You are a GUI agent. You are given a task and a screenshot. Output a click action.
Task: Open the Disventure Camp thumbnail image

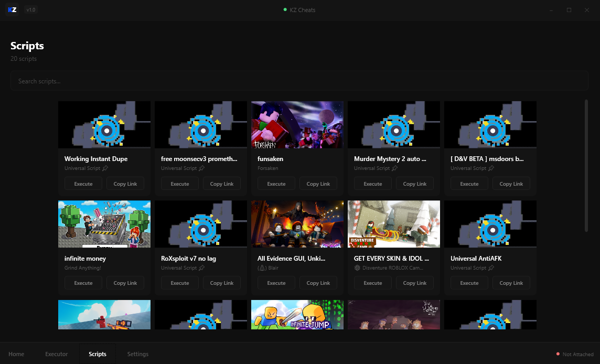[x=394, y=224]
